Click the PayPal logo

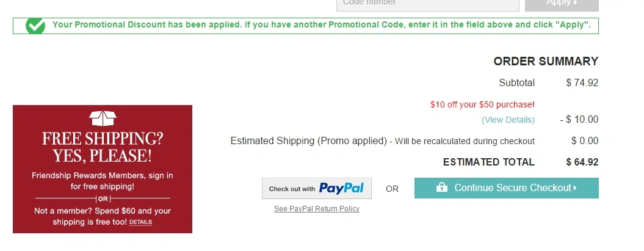pyautogui.click(x=341, y=189)
